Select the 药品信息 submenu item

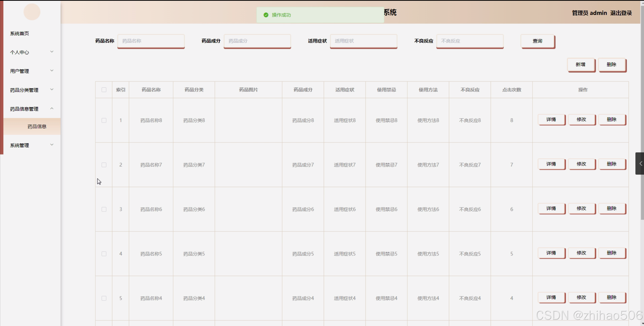37,126
